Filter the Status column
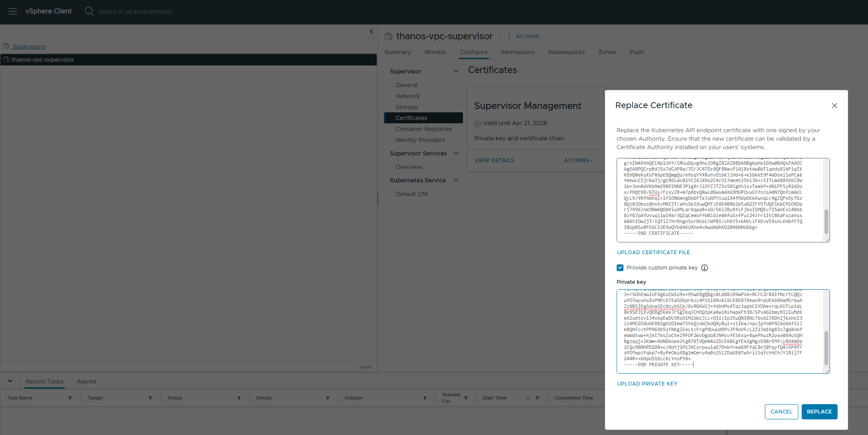Image resolution: width=868 pixels, height=435 pixels. click(x=239, y=398)
